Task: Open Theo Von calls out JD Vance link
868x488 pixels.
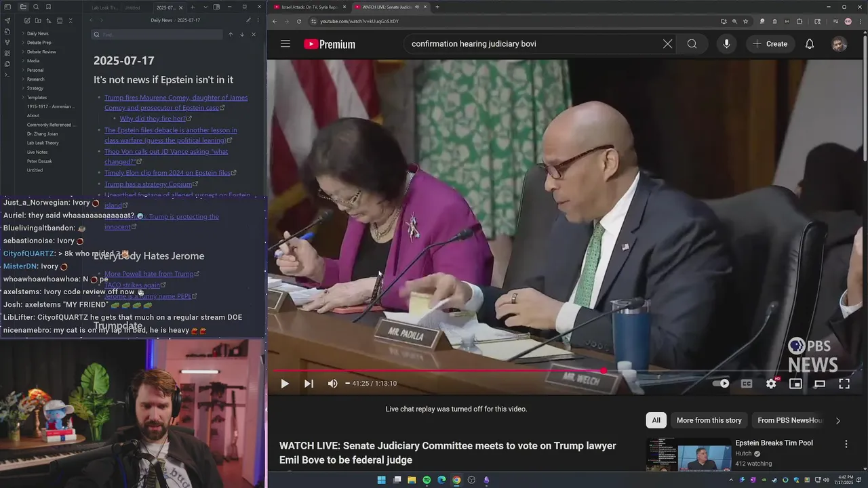Action: pyautogui.click(x=166, y=157)
